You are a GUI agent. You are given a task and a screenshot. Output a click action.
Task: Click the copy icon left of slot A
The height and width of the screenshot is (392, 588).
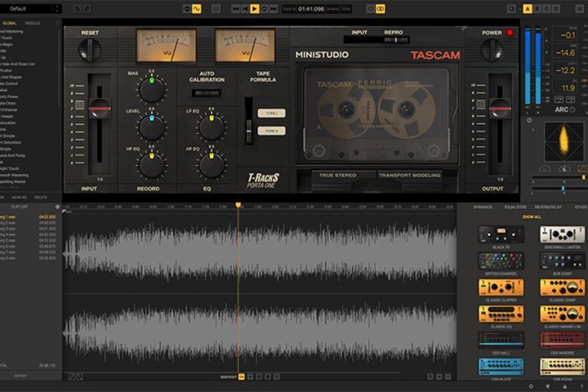[511, 8]
